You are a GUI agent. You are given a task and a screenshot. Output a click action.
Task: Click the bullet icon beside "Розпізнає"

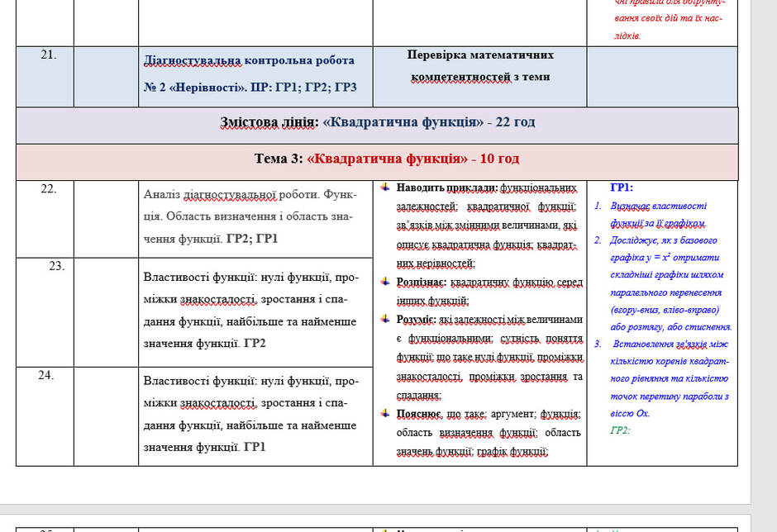[385, 282]
